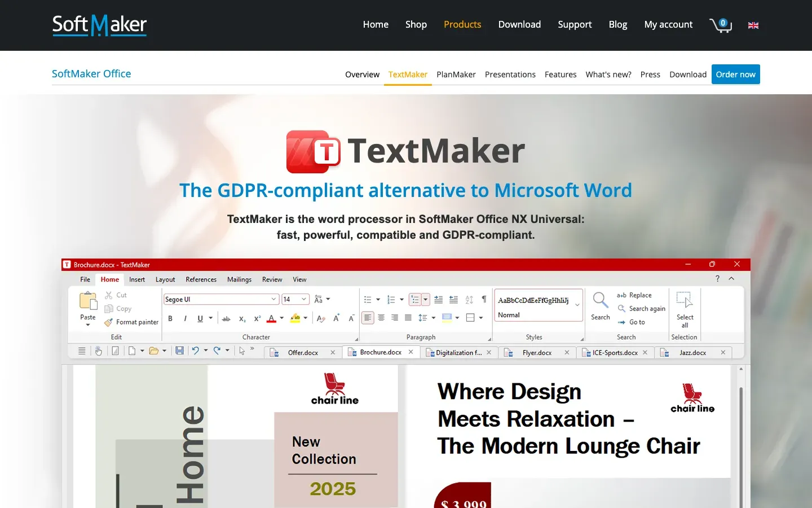Switch to the Flyer.docx document tab
The height and width of the screenshot is (508, 812).
(537, 353)
